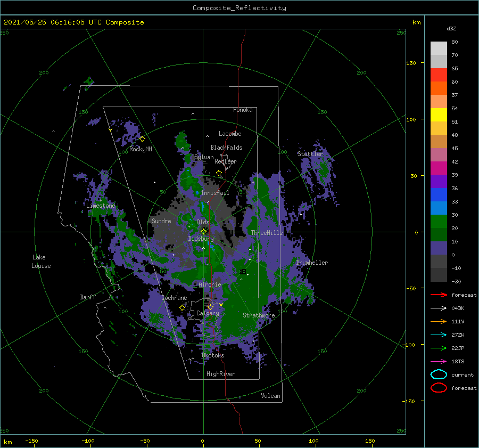Click the Strathmore town label
Screen dimensions: 479x448
pyautogui.click(x=259, y=315)
